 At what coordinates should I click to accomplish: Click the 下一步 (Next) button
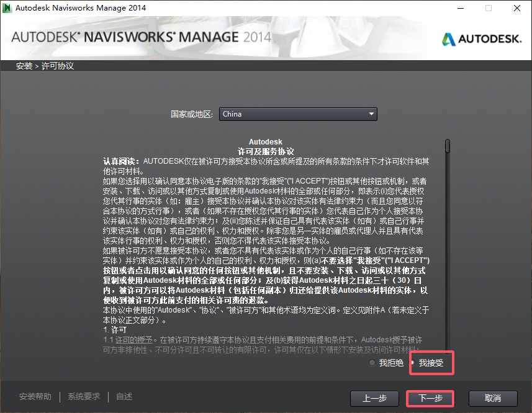point(430,398)
